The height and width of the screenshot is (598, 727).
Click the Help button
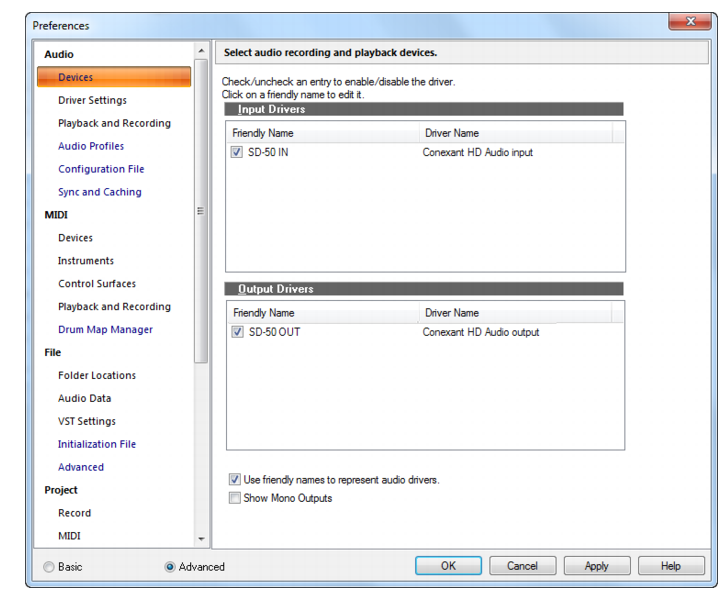671,566
